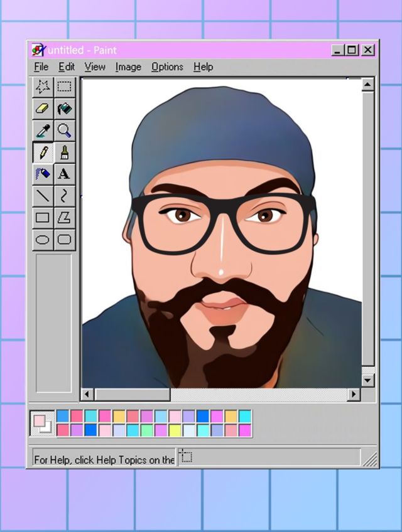Select the Ellipse shape tool

[x=43, y=240]
